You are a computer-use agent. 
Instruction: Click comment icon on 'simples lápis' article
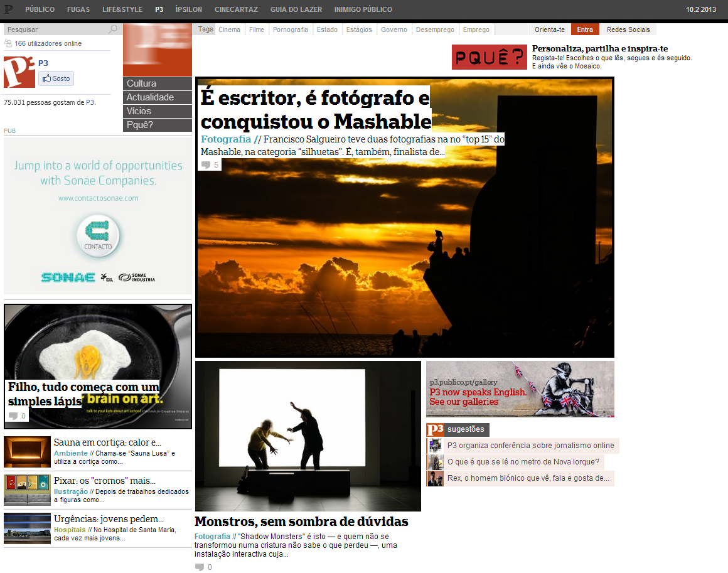(x=13, y=416)
